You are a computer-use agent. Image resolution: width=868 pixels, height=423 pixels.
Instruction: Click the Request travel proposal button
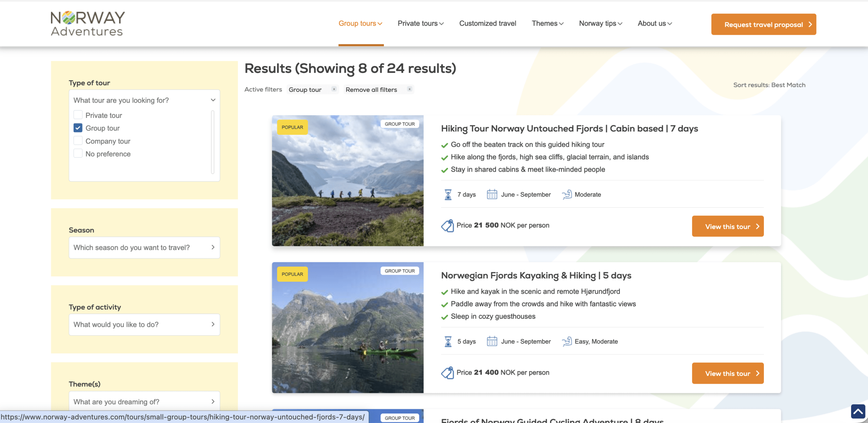click(764, 24)
